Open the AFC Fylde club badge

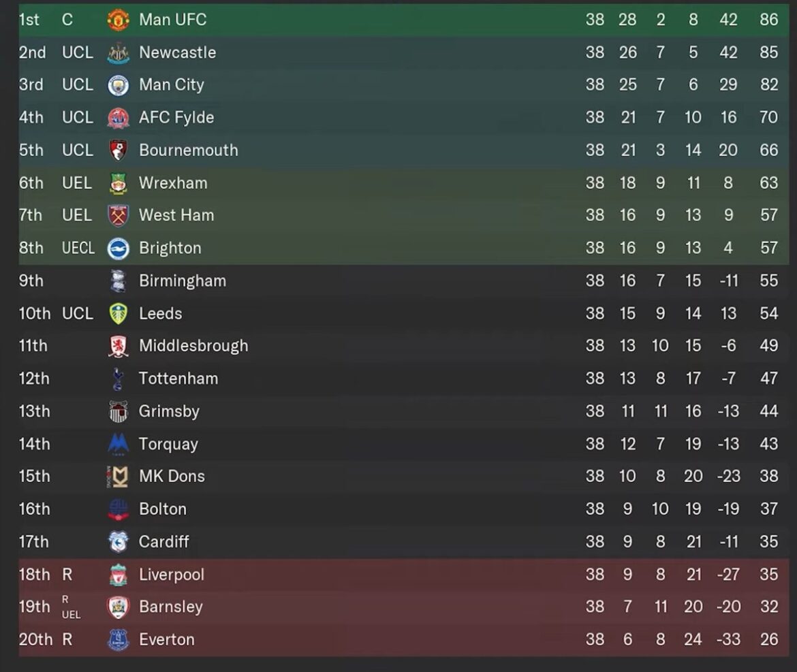[x=117, y=117]
